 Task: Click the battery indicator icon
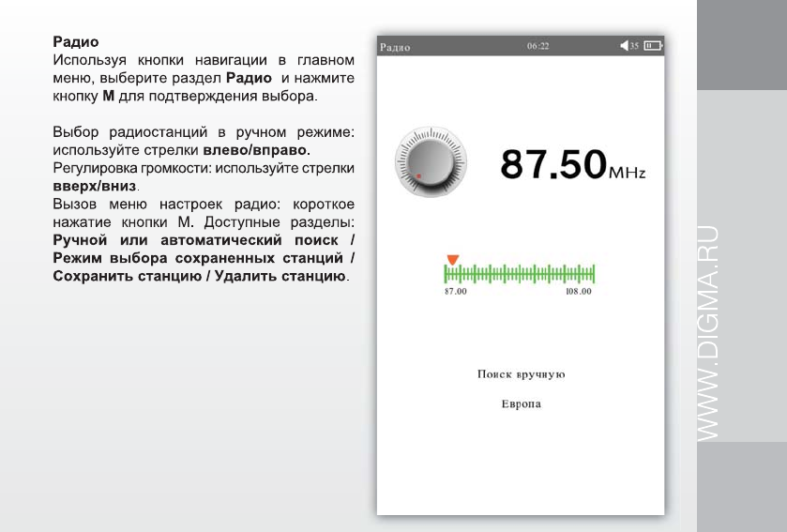coord(653,46)
